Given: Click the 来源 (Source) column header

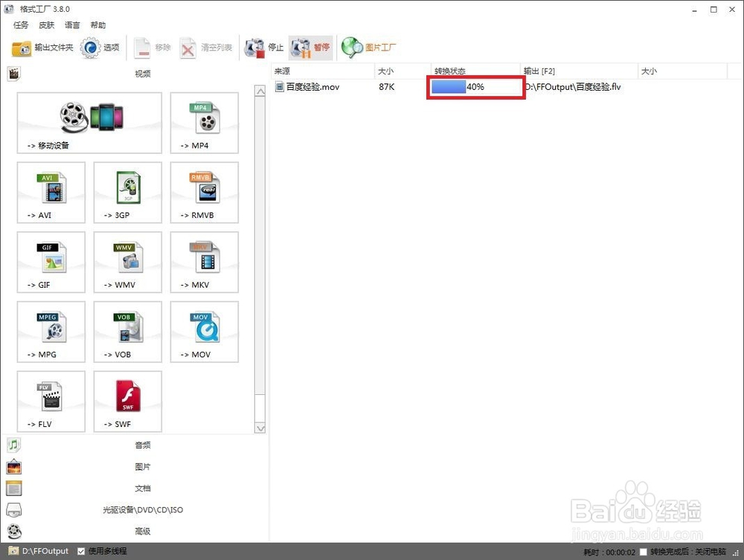Looking at the screenshot, I should click(x=323, y=71).
